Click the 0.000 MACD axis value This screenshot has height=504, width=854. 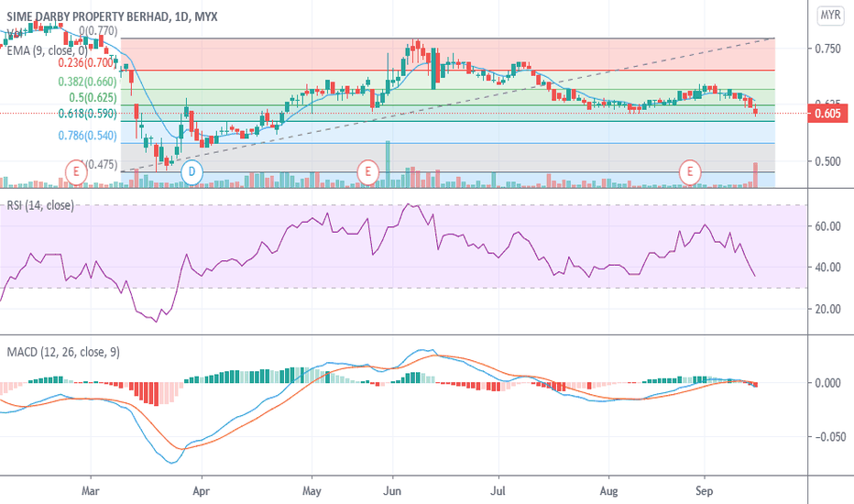827,383
